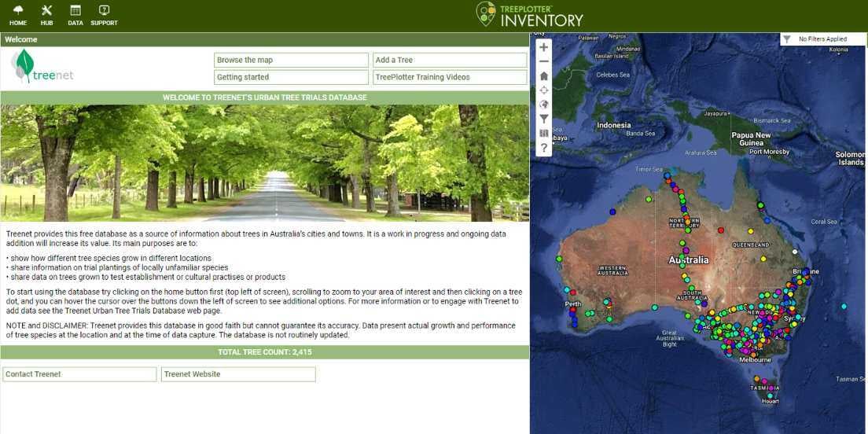Open the Support menu
868x434 pixels.
tap(104, 15)
